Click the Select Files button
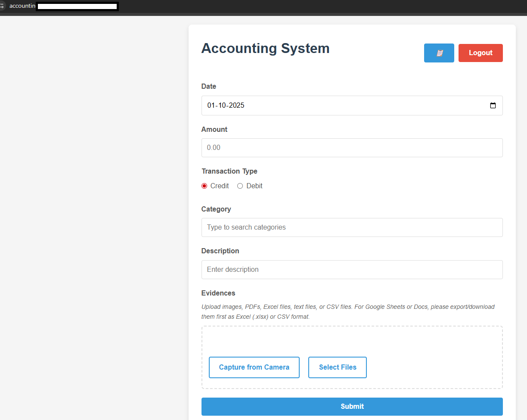527x420 pixels. coord(337,367)
